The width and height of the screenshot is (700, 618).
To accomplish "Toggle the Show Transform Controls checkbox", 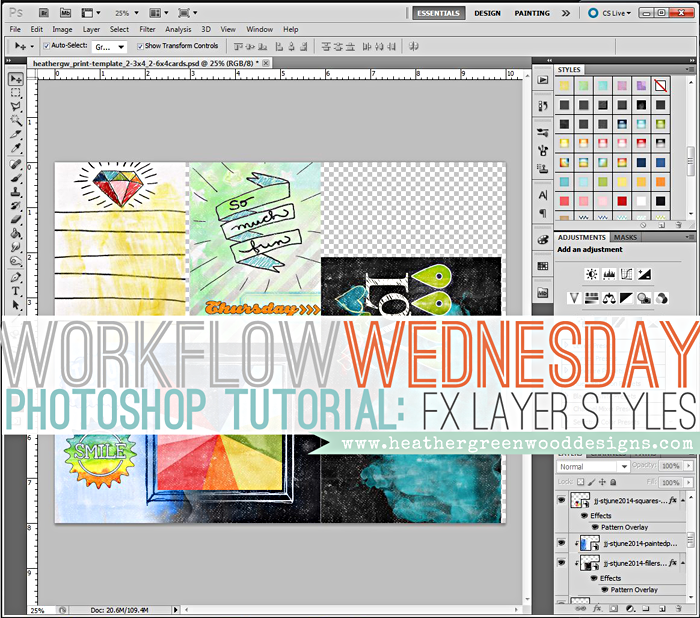I will (x=140, y=46).
